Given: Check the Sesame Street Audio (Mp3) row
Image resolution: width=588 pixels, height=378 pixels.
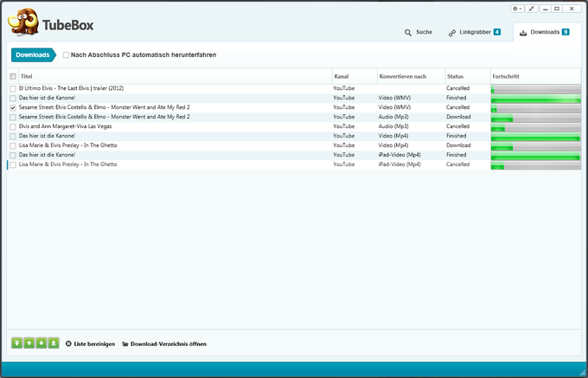Looking at the screenshot, I should pos(13,118).
